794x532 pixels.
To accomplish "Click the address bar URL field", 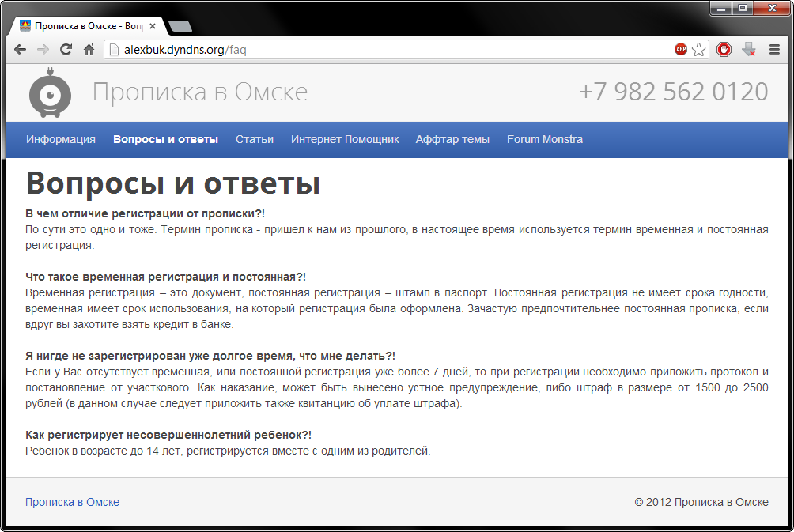I will 395,50.
